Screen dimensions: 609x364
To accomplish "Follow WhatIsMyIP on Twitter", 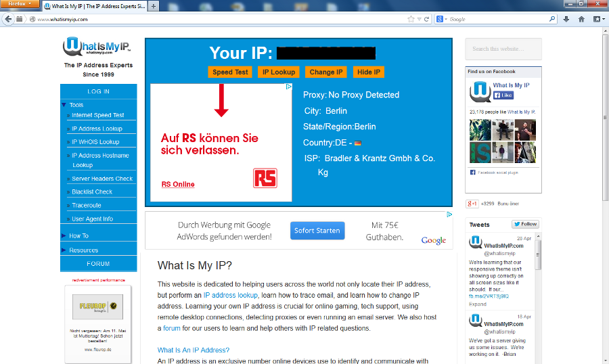I will click(x=526, y=224).
